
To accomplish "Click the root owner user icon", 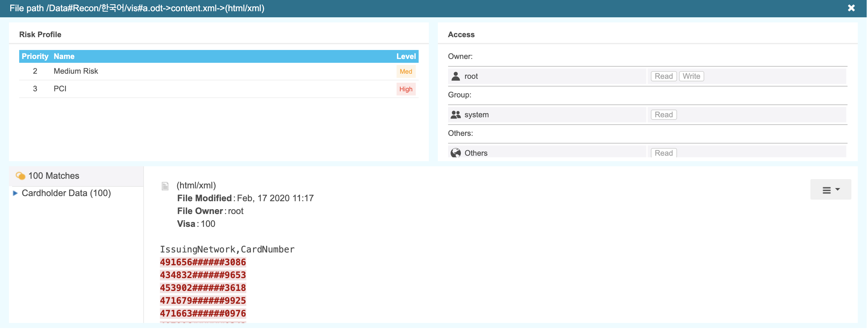I will [x=455, y=76].
